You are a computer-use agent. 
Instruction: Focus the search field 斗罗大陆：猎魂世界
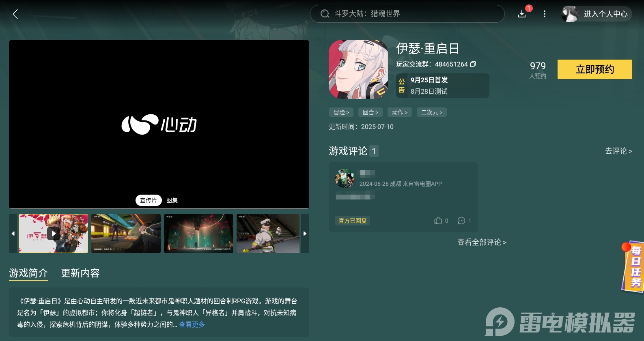(x=407, y=14)
